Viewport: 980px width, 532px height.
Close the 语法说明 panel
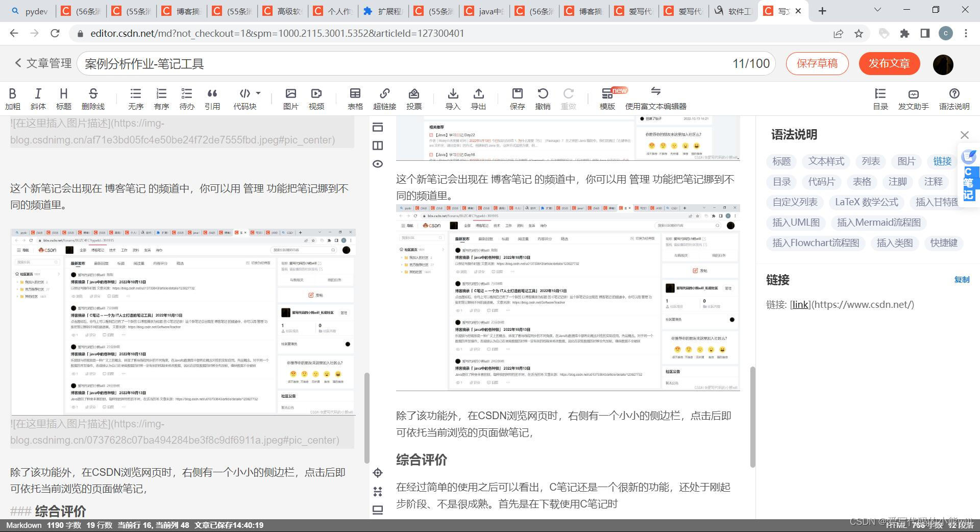tap(964, 135)
